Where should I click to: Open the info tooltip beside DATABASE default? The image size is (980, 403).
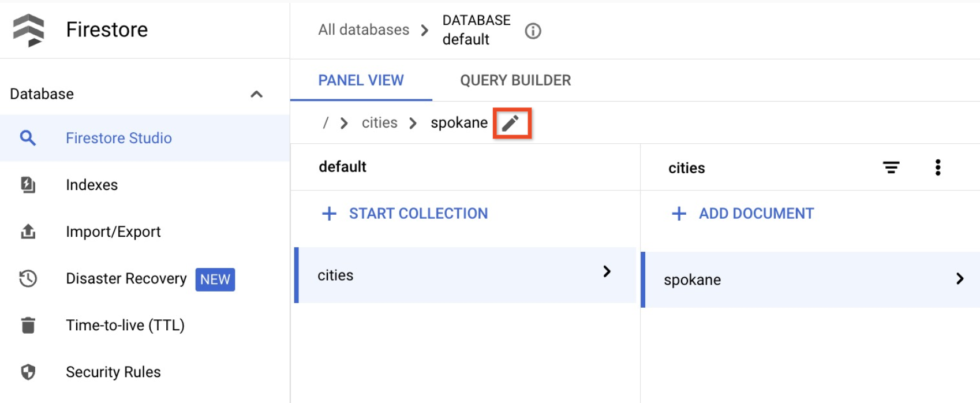tap(533, 31)
